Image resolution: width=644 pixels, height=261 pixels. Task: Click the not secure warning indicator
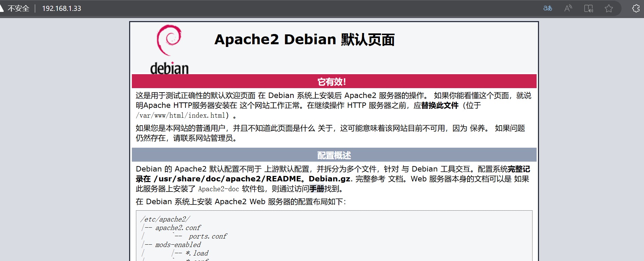[x=15, y=8]
